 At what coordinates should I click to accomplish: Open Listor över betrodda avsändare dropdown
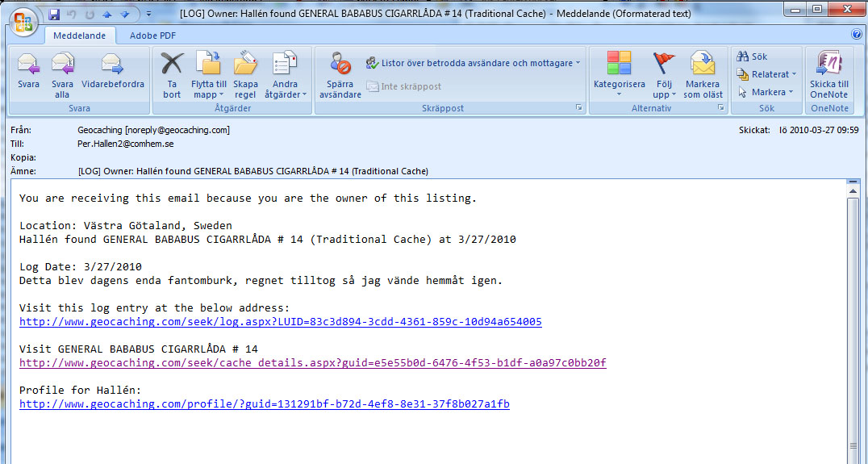473,63
